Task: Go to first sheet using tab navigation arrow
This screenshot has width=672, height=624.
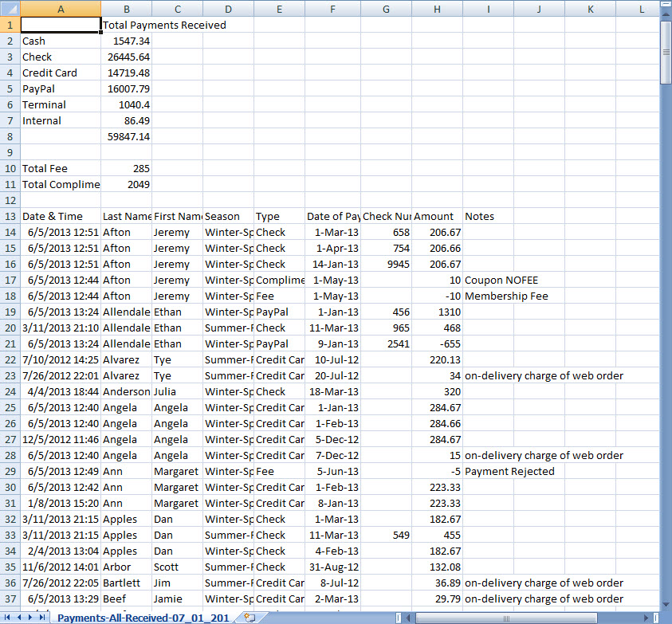Action: click(x=7, y=618)
